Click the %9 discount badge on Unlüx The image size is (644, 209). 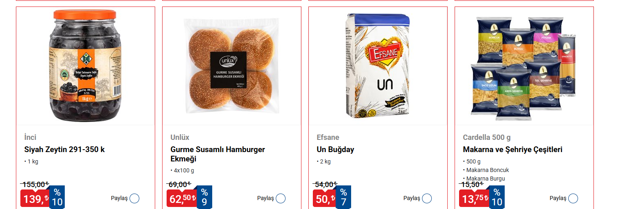click(204, 198)
